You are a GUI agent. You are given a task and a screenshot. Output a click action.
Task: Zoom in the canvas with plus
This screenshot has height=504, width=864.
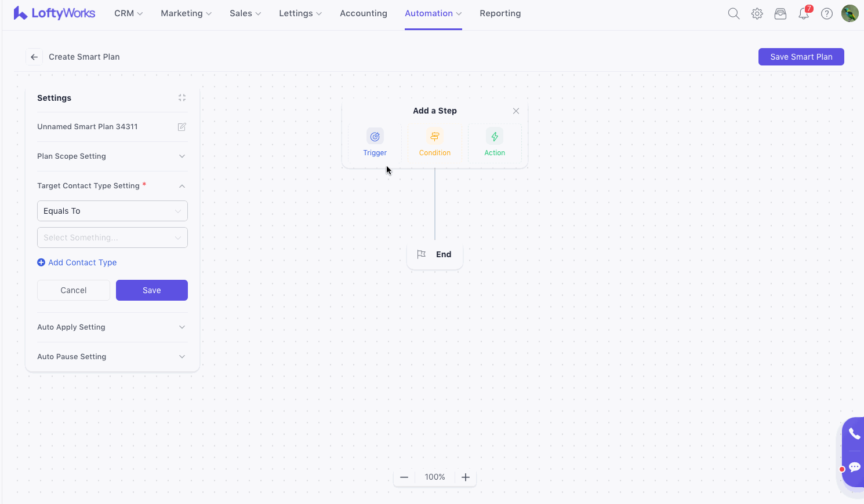tap(466, 477)
